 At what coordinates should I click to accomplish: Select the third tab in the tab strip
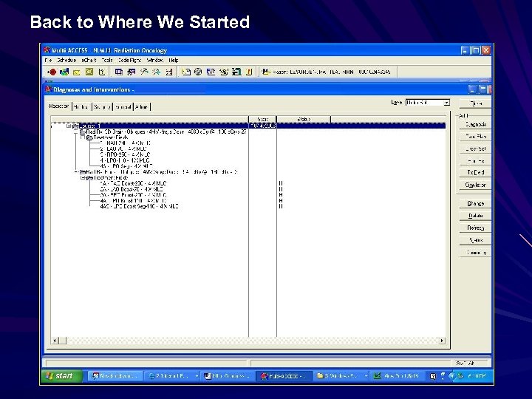point(102,107)
